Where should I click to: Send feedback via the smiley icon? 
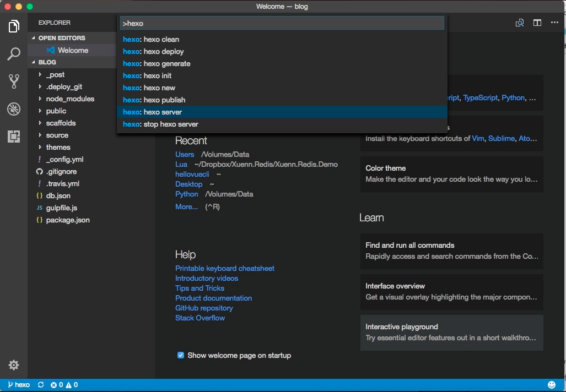pyautogui.click(x=551, y=385)
